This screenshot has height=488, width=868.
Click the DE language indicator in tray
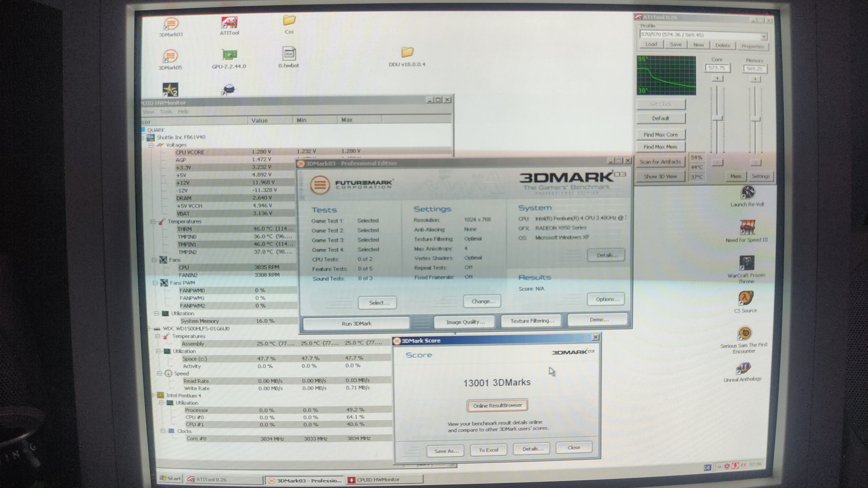click(x=707, y=467)
